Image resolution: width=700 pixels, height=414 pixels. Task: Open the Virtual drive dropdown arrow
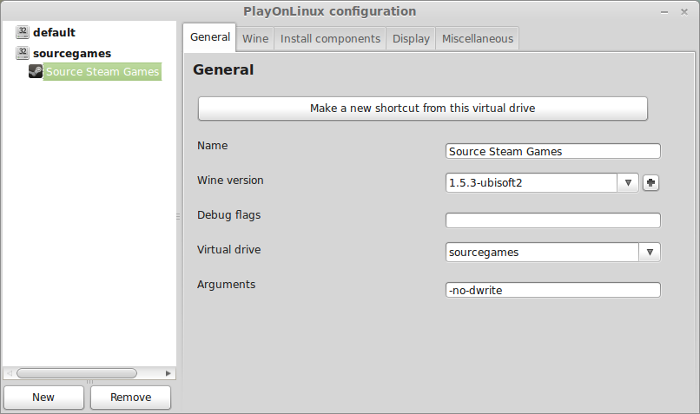point(650,252)
